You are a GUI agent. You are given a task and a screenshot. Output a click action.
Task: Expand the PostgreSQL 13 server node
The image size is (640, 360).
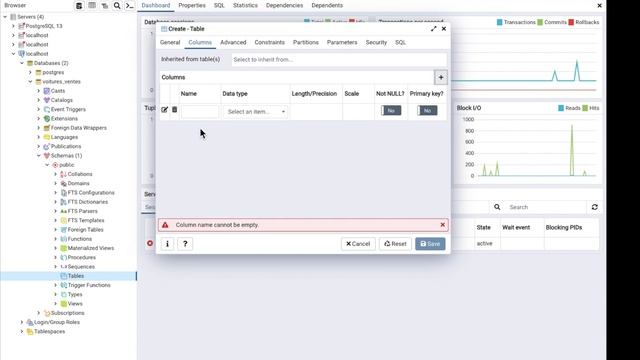point(13,26)
